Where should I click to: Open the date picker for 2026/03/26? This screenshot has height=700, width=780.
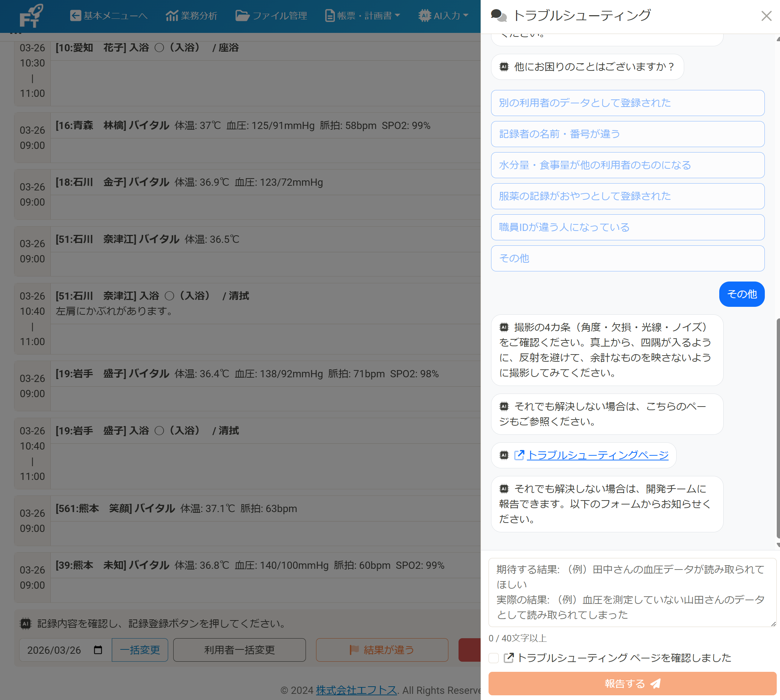coord(98,650)
